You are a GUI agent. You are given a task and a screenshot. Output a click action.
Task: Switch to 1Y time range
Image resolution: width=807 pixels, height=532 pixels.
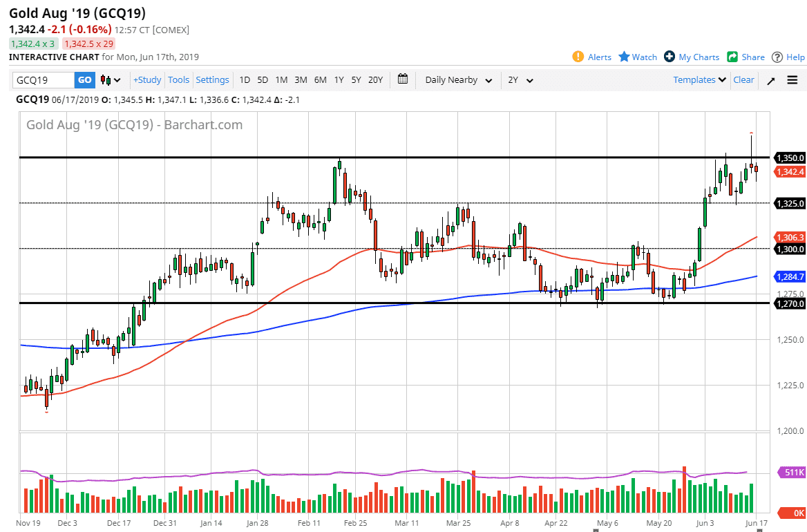pyautogui.click(x=339, y=79)
